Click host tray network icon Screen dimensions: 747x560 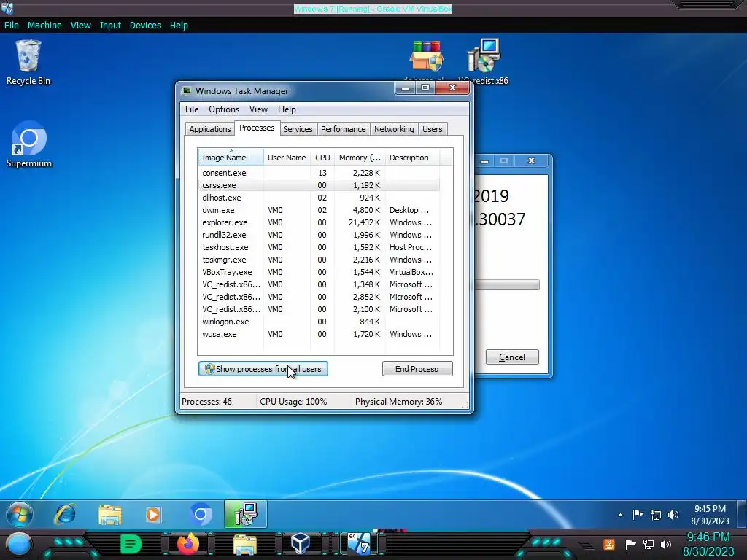tap(648, 544)
